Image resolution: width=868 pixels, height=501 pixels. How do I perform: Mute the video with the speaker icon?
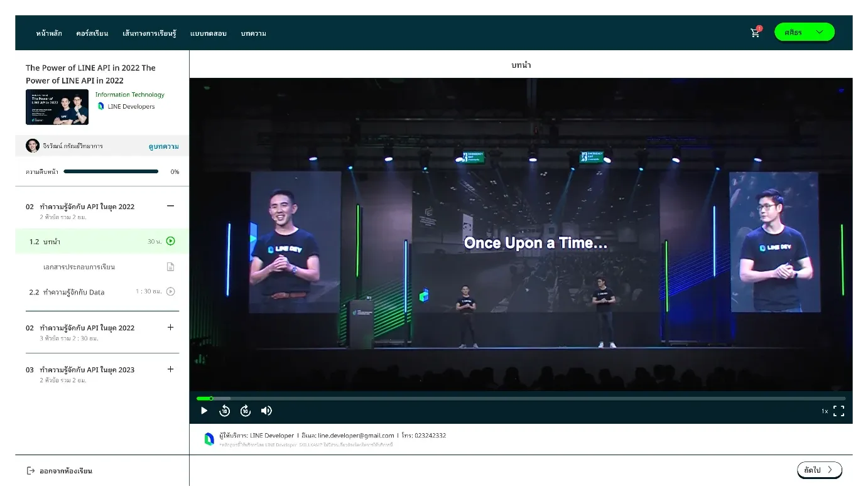[266, 411]
